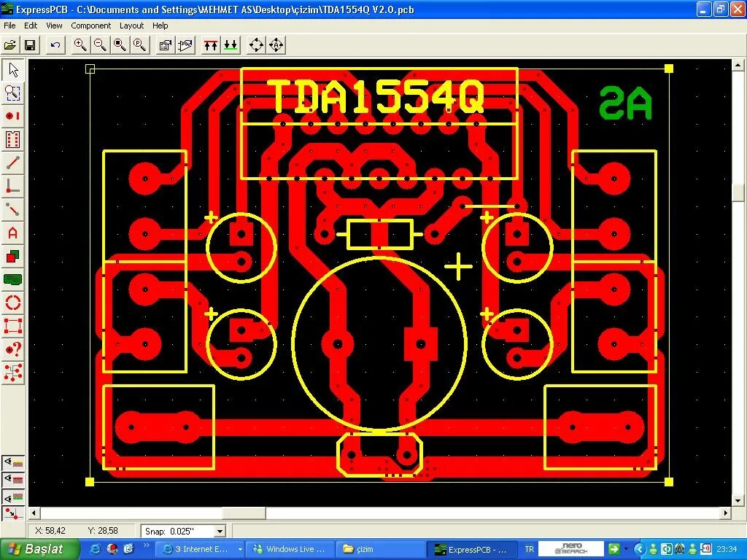This screenshot has width=747, height=560.
Task: Open the File menu
Action: tap(9, 26)
